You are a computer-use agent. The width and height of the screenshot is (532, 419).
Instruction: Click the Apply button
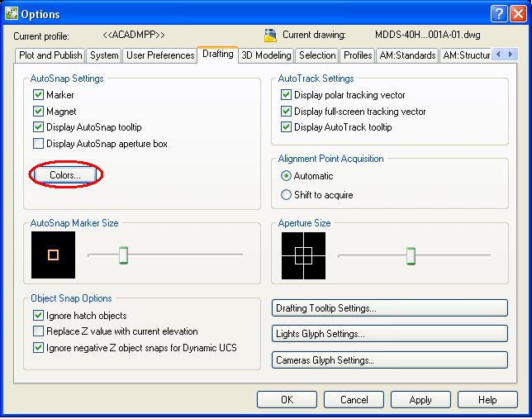coord(420,400)
